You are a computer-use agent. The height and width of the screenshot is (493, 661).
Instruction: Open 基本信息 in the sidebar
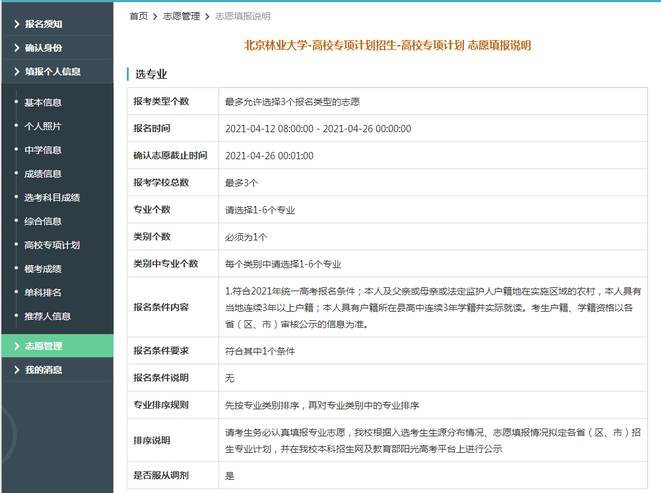point(43,102)
